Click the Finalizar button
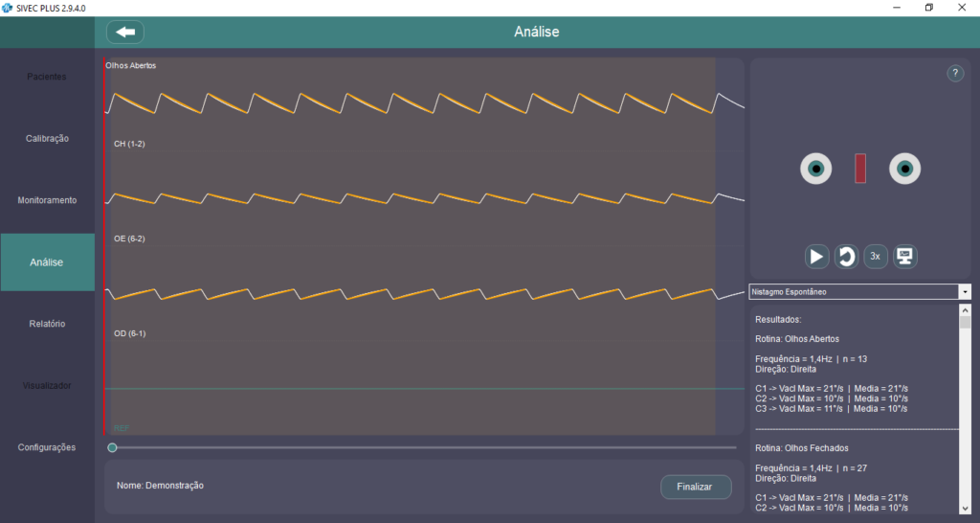 tap(696, 487)
